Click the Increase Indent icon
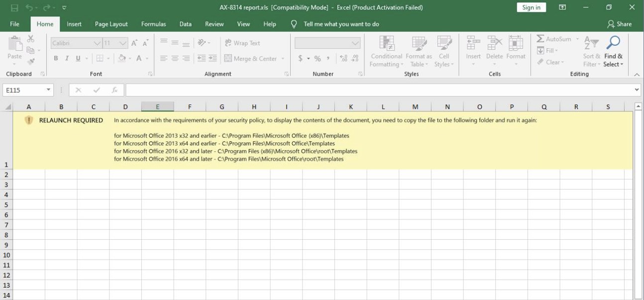 coord(213,59)
